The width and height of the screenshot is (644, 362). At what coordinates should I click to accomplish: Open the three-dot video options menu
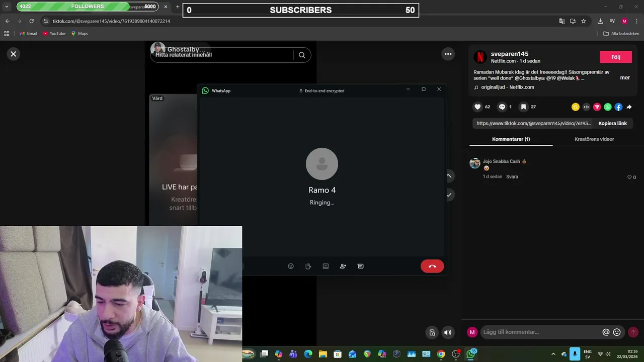(448, 54)
